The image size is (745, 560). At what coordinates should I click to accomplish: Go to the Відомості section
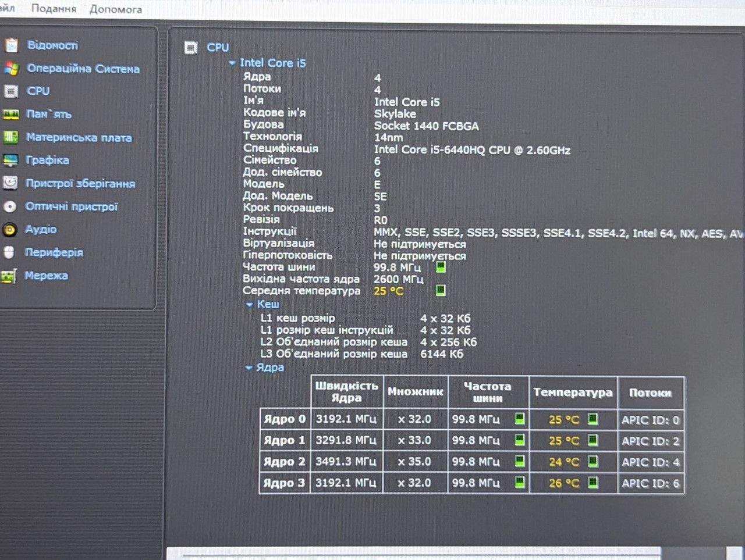[x=52, y=45]
